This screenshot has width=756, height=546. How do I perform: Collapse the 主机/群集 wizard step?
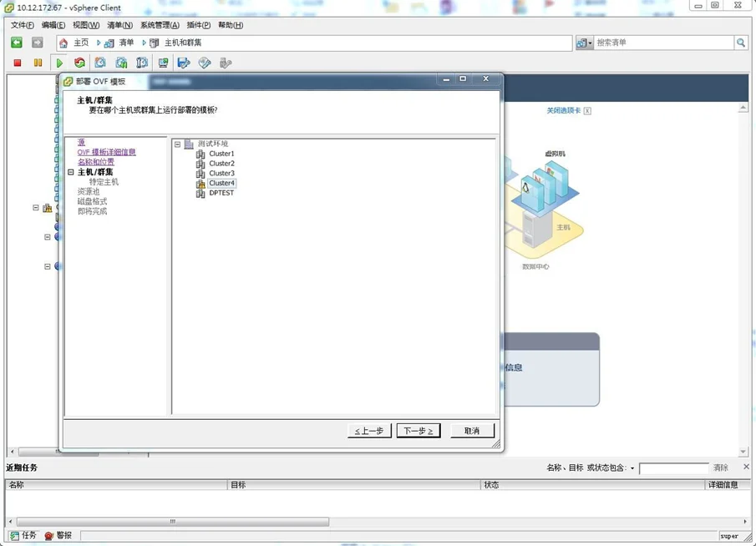point(71,172)
